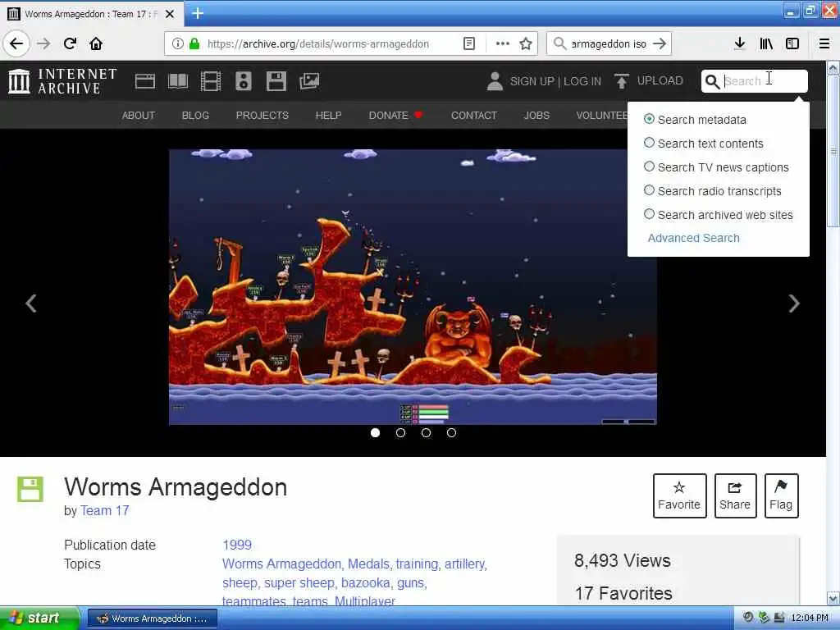Open the Video film strip icon
Screen dimensions: 840x630
click(211, 81)
